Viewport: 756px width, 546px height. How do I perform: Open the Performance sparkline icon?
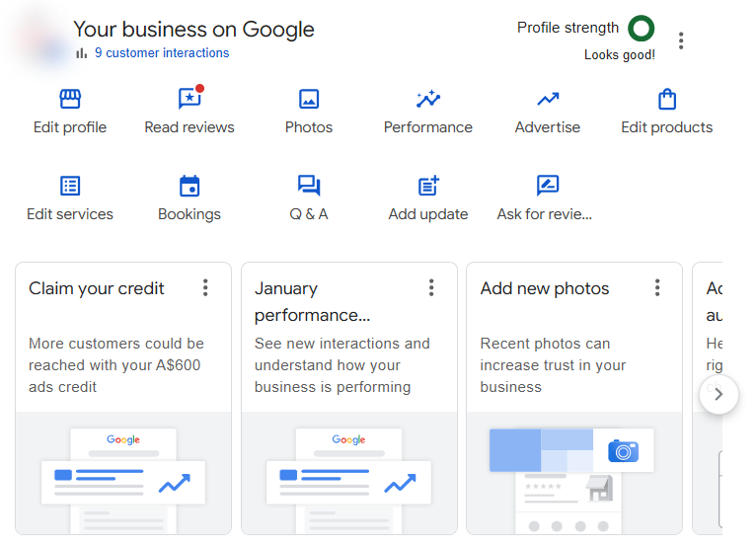tap(428, 100)
